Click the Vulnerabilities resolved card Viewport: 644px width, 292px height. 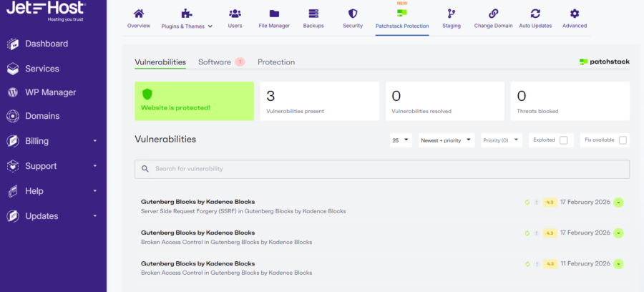(445, 101)
